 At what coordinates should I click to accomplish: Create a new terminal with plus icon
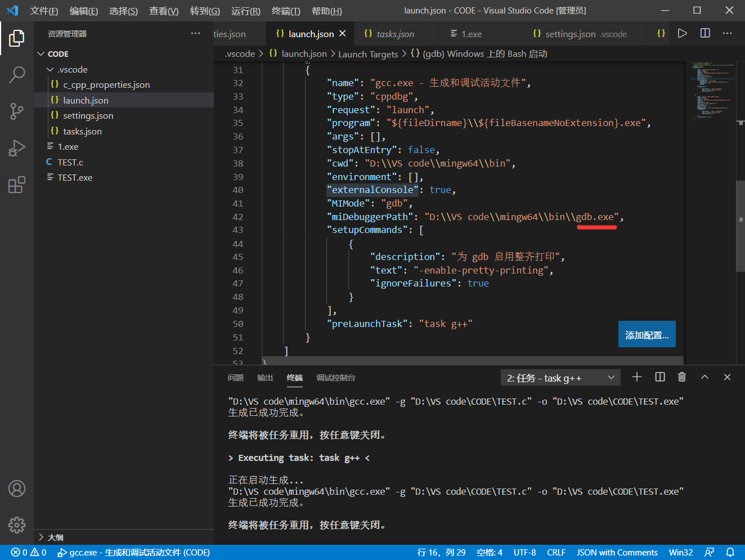click(637, 377)
